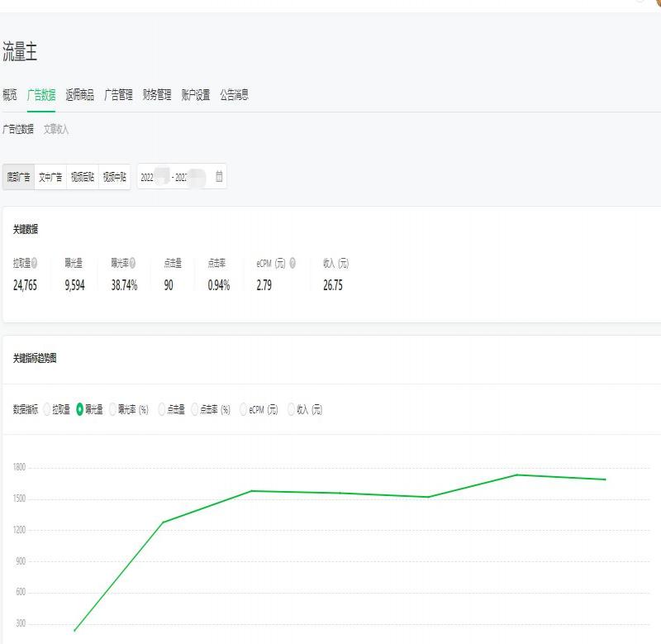
Task: Switch chart to eCPM (元) indicator
Action: [243, 409]
